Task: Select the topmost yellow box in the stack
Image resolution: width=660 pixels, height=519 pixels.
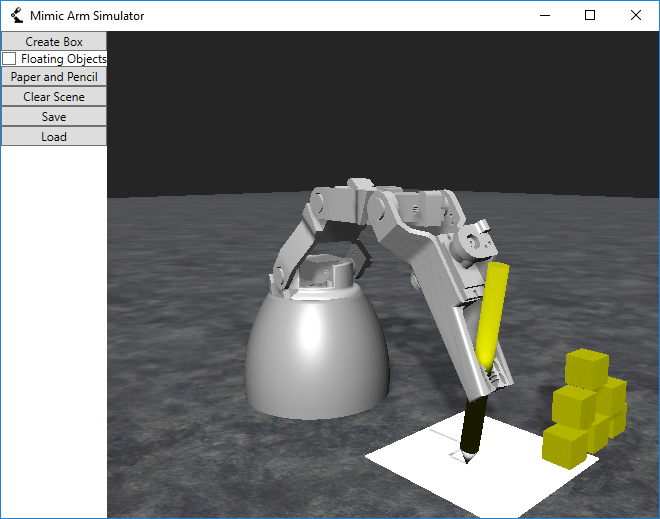Action: tap(585, 367)
